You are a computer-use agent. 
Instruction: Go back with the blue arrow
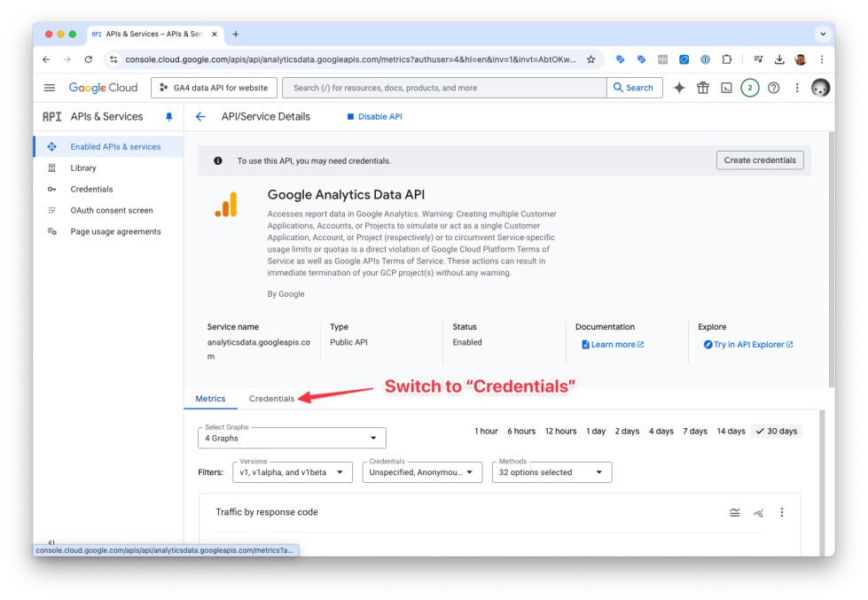coord(200,117)
